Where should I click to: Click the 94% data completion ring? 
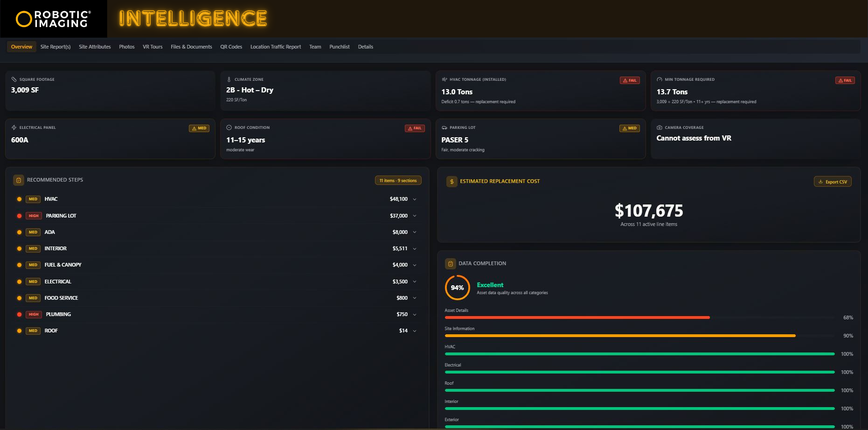pyautogui.click(x=456, y=288)
